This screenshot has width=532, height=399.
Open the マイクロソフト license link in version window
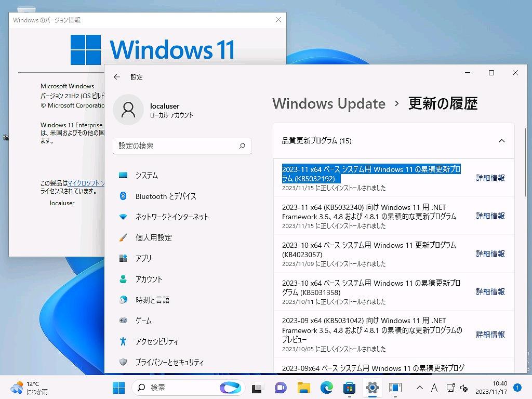click(86, 183)
